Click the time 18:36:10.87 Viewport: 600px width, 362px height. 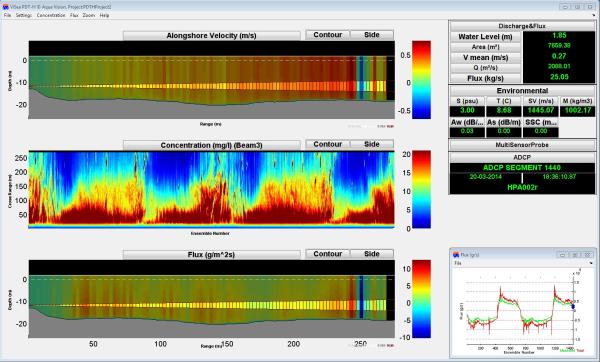pos(559,177)
